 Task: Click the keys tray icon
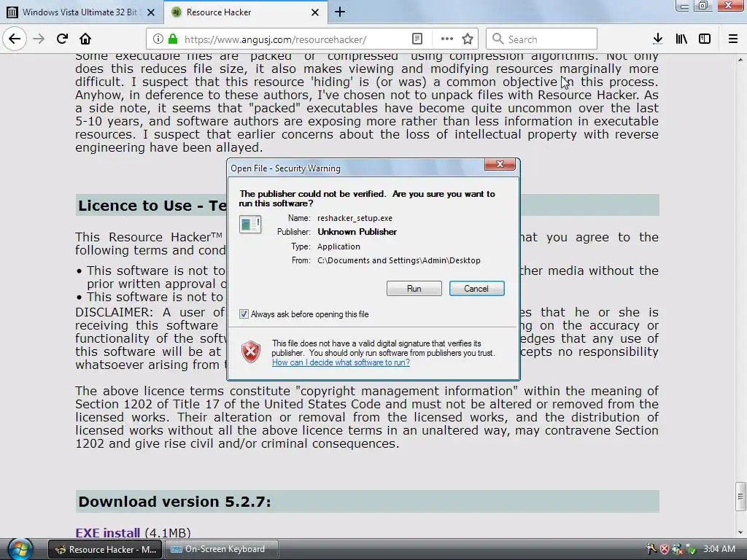pyautogui.click(x=651, y=550)
